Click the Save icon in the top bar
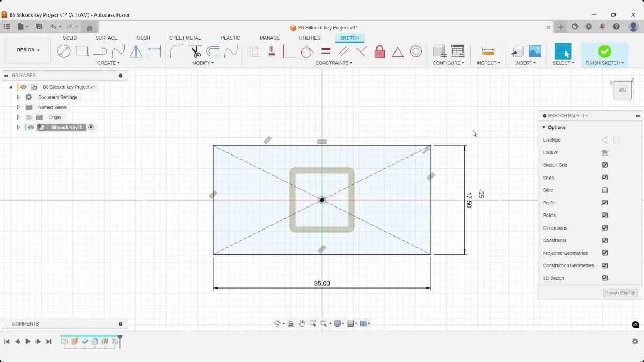Image resolution: width=644 pixels, height=362 pixels. pos(39,27)
